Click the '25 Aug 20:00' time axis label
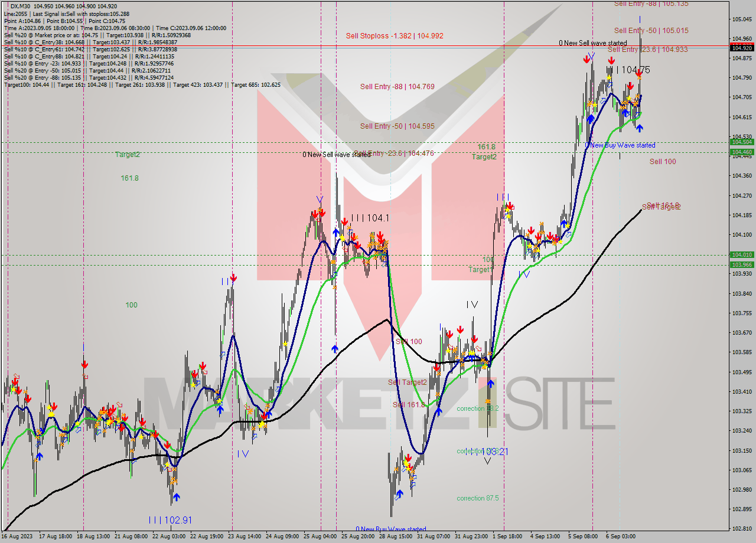Viewport: 756px width, 543px height. coord(358,537)
